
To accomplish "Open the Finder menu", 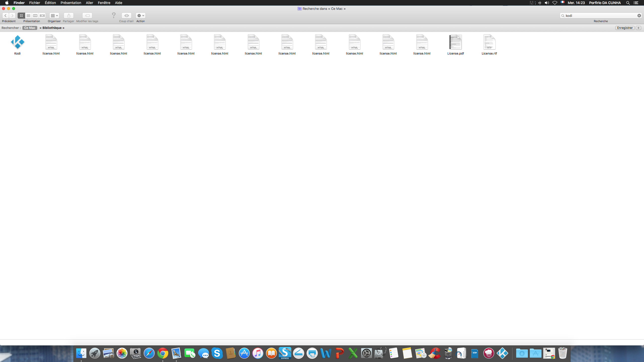I will coord(19,3).
